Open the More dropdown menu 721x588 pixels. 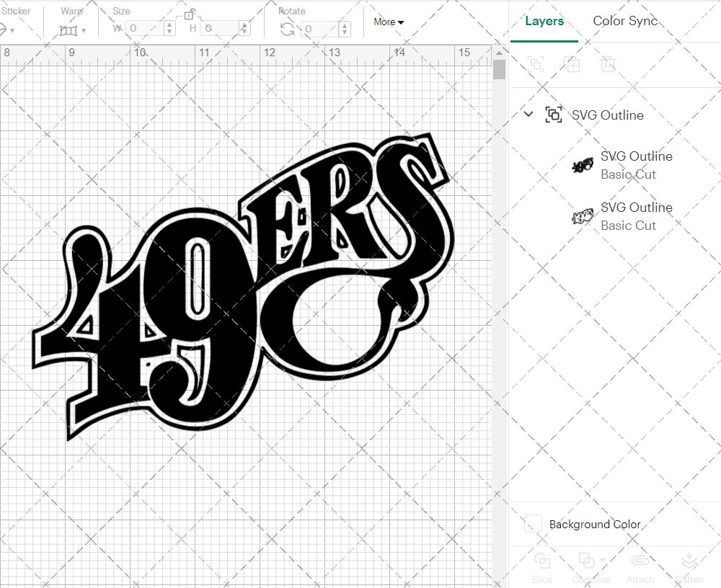(x=388, y=22)
